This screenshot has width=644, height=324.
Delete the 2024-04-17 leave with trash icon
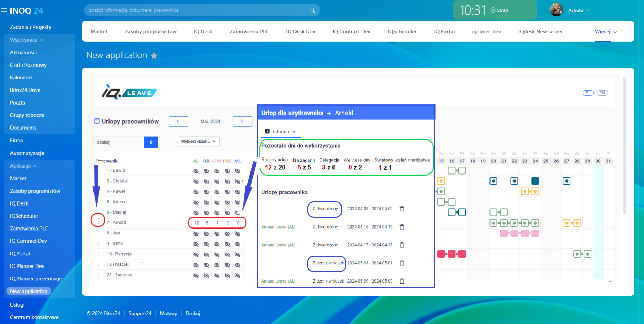402,245
